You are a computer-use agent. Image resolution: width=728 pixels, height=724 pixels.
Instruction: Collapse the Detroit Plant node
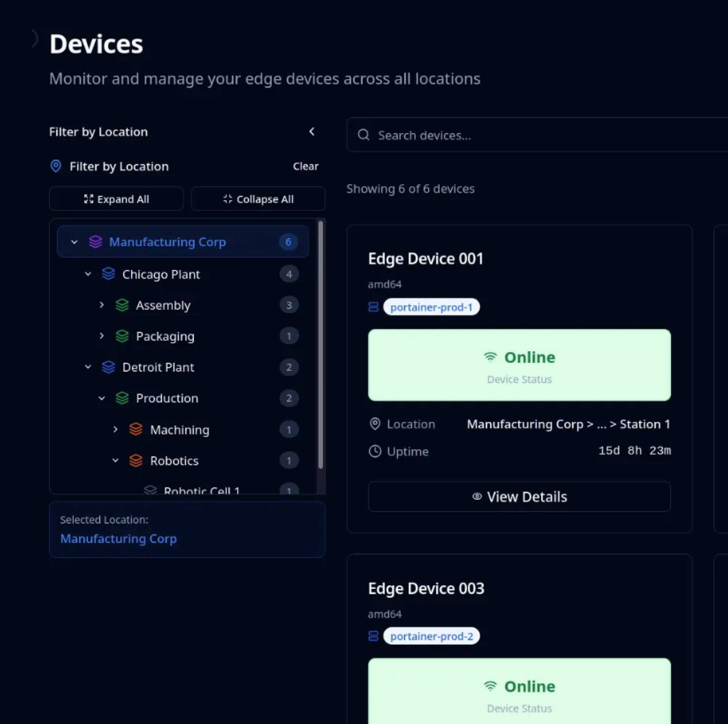click(x=88, y=367)
